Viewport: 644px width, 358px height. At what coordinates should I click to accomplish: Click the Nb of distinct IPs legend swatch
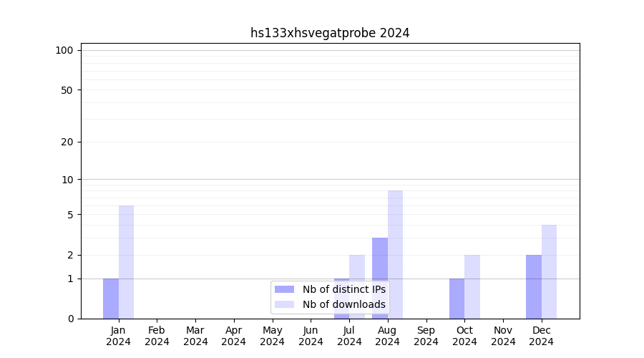click(x=285, y=289)
